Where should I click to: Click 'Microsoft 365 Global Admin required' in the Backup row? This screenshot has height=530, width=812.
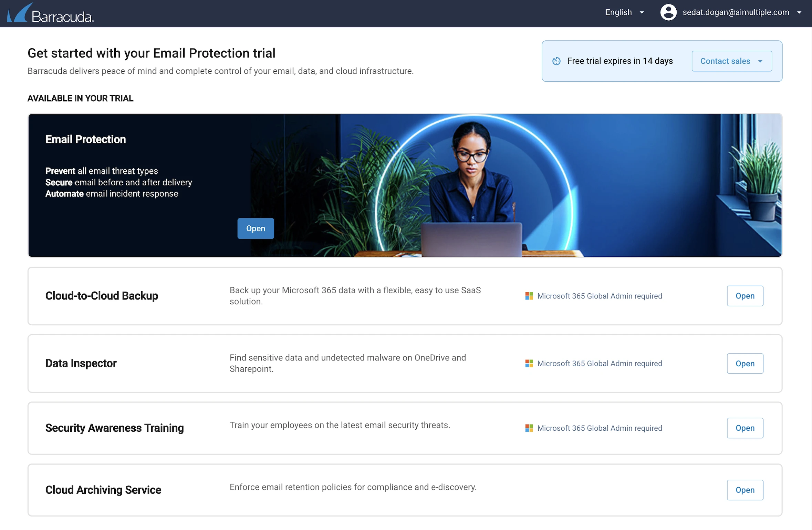pyautogui.click(x=600, y=296)
